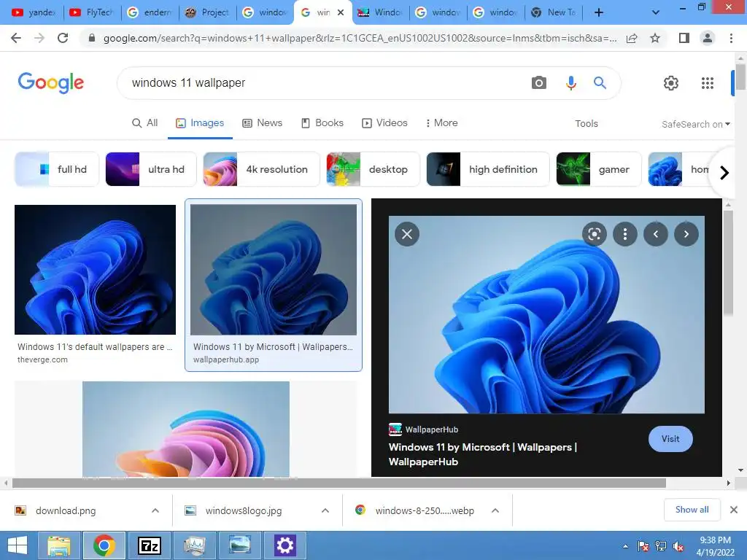The image size is (747, 560).
Task: Open Windows Start menu
Action: point(18,545)
